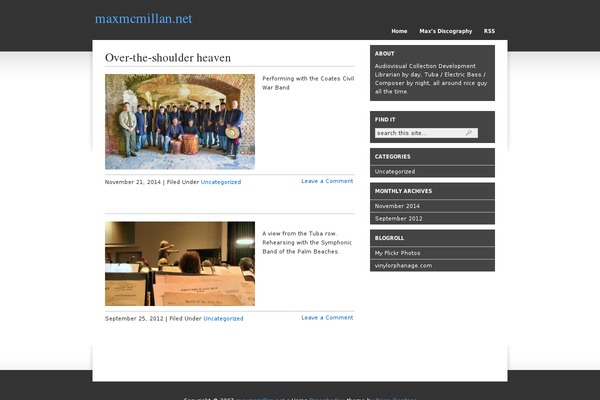
Task: Select Uncategorized in the Categories sidebar
Action: 395,171
